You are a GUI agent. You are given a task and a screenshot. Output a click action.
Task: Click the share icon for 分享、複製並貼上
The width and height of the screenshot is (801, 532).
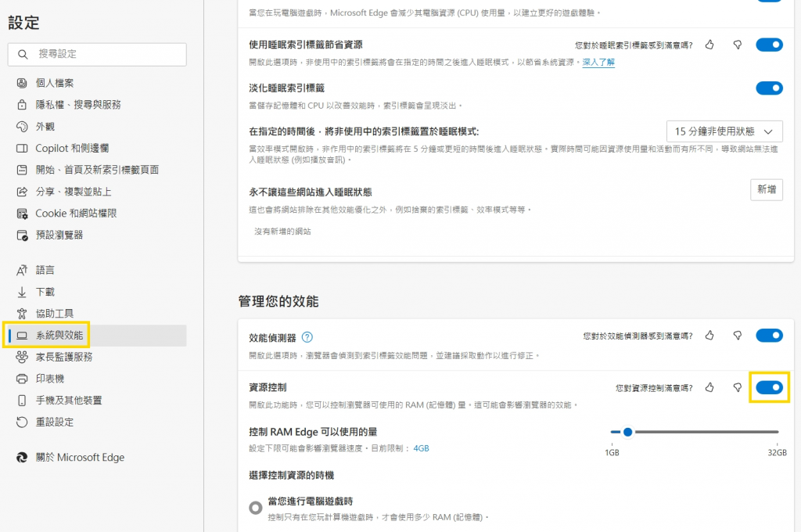click(x=22, y=192)
